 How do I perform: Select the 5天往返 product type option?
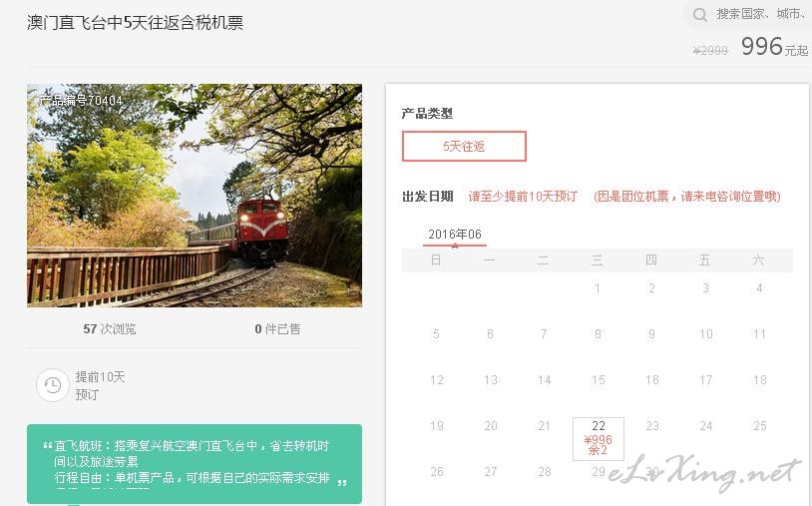pyautogui.click(x=464, y=146)
